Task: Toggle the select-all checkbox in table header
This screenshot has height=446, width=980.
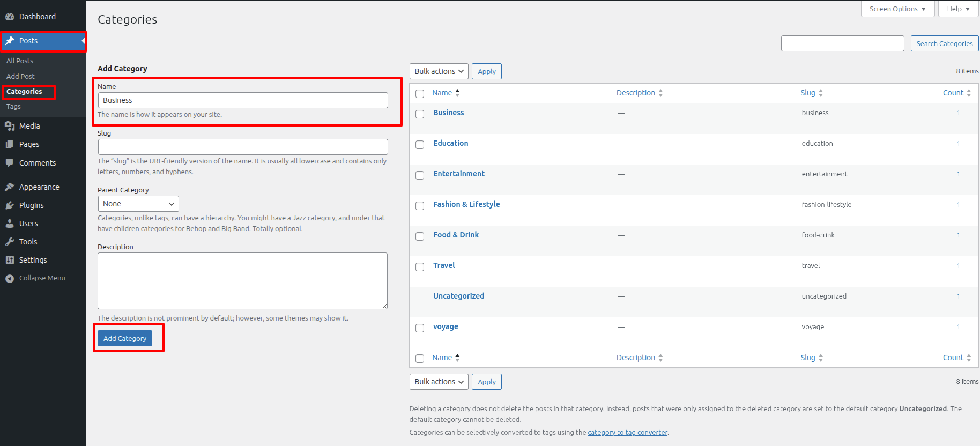Action: 420,94
